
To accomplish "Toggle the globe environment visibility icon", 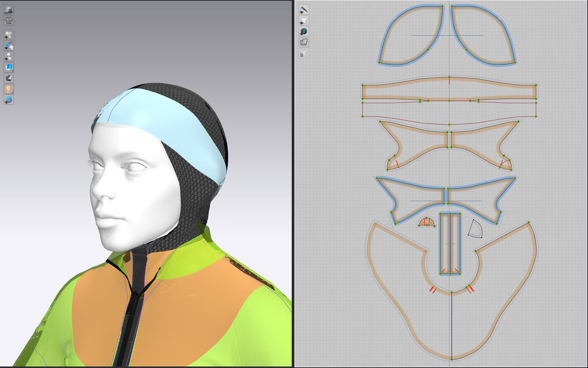I will [9, 100].
